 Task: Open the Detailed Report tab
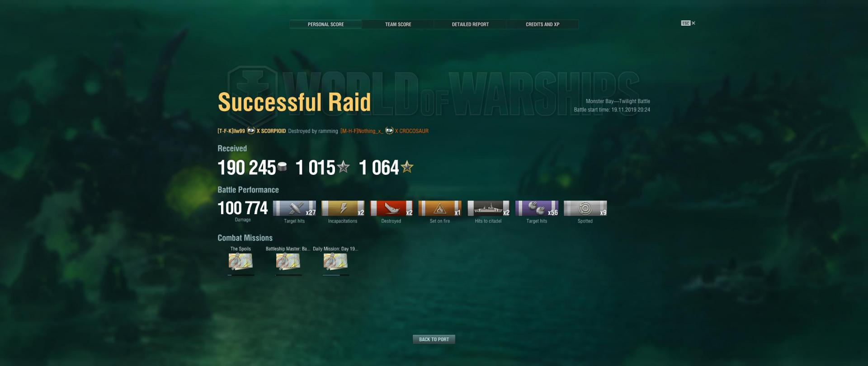(470, 24)
